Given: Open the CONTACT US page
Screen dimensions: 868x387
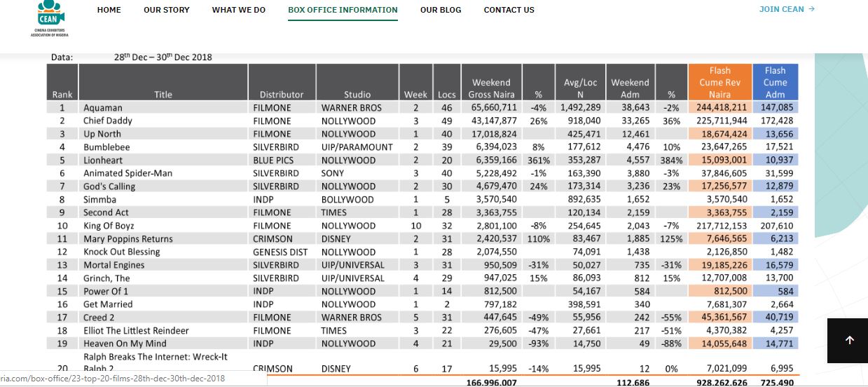Looking at the screenshot, I should point(509,10).
